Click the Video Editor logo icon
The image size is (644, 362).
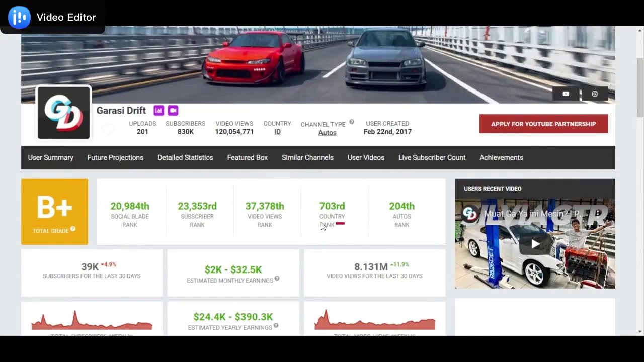pos(19,17)
